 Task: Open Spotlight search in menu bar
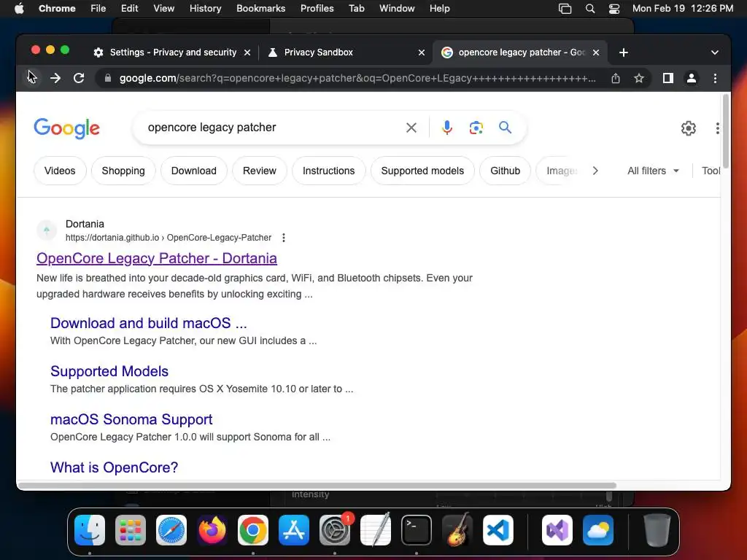pyautogui.click(x=589, y=9)
